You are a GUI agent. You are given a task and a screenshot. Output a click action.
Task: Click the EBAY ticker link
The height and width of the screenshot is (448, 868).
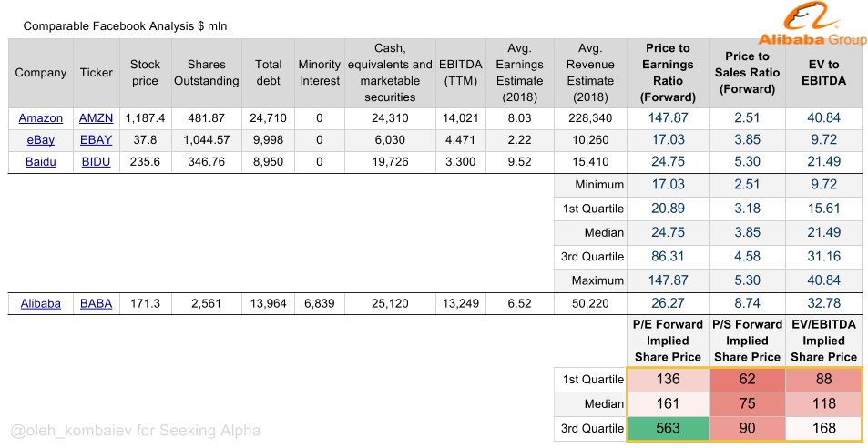(x=96, y=140)
